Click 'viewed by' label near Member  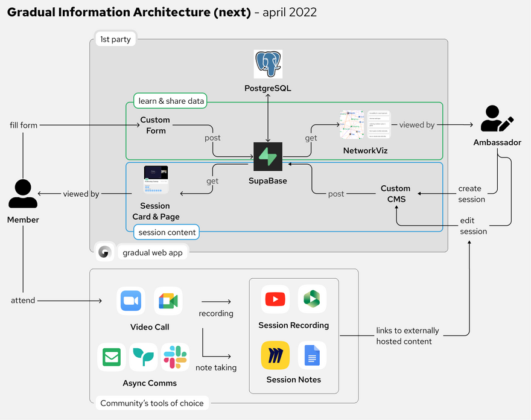(x=81, y=194)
